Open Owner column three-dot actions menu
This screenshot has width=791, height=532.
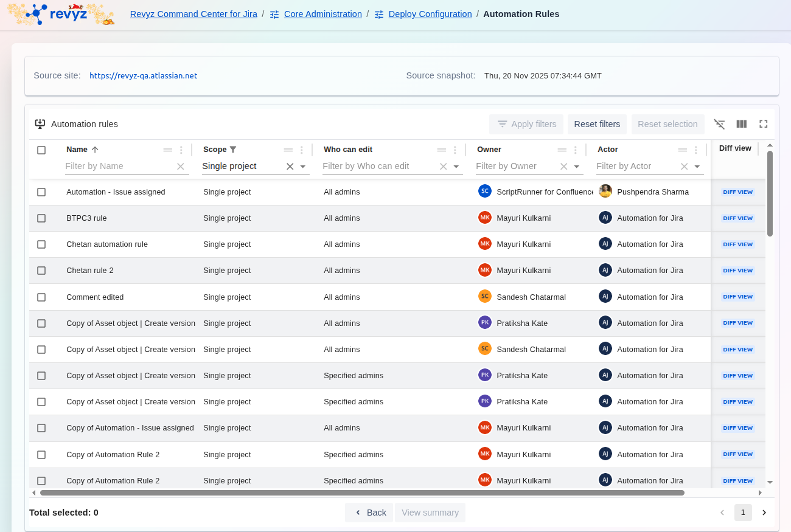(575, 150)
